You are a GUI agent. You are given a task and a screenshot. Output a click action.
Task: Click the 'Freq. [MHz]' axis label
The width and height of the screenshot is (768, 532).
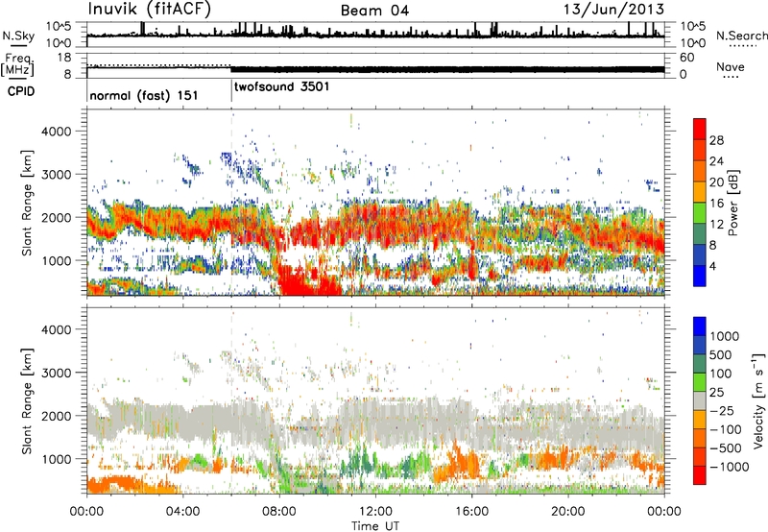[18, 64]
